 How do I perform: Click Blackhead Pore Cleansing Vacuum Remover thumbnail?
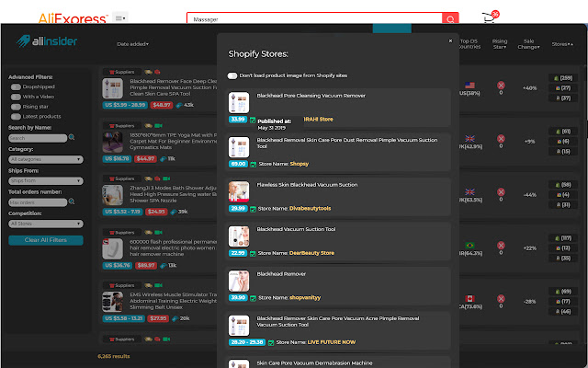click(x=239, y=102)
